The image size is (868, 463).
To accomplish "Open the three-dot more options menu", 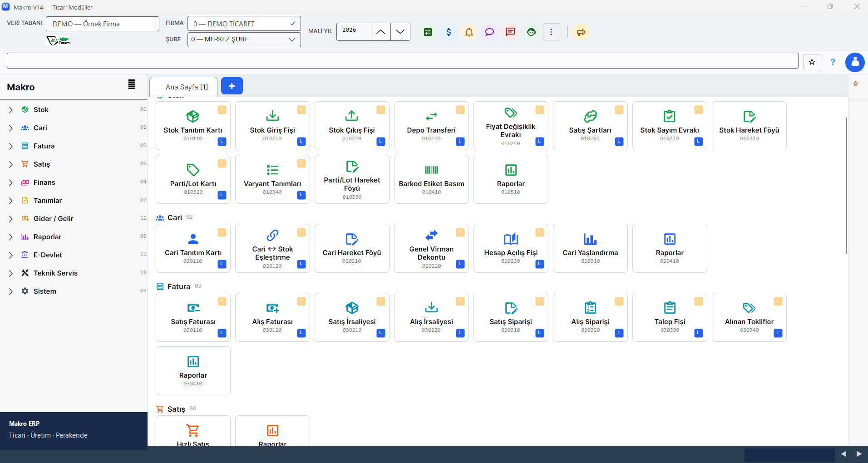I will point(551,32).
